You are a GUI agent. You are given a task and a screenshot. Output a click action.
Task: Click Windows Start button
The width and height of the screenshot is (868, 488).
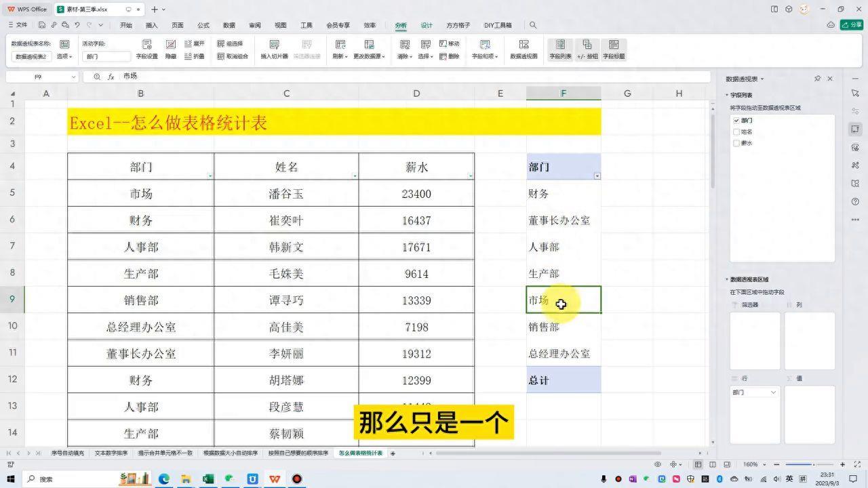coord(10,479)
